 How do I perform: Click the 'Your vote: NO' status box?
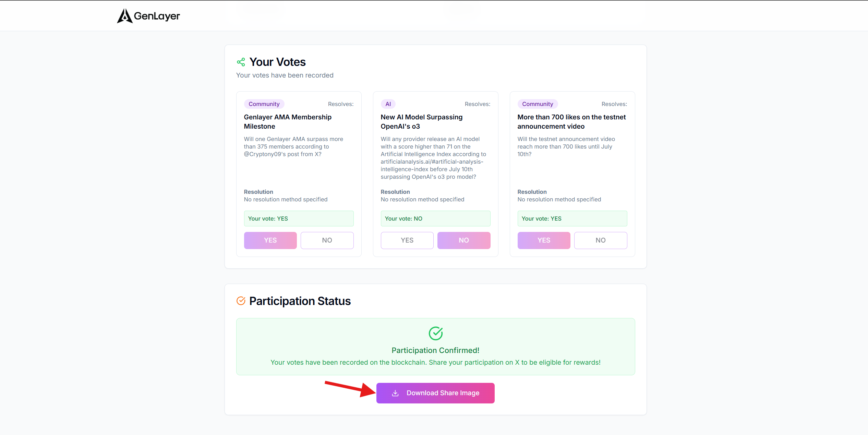[x=436, y=219]
